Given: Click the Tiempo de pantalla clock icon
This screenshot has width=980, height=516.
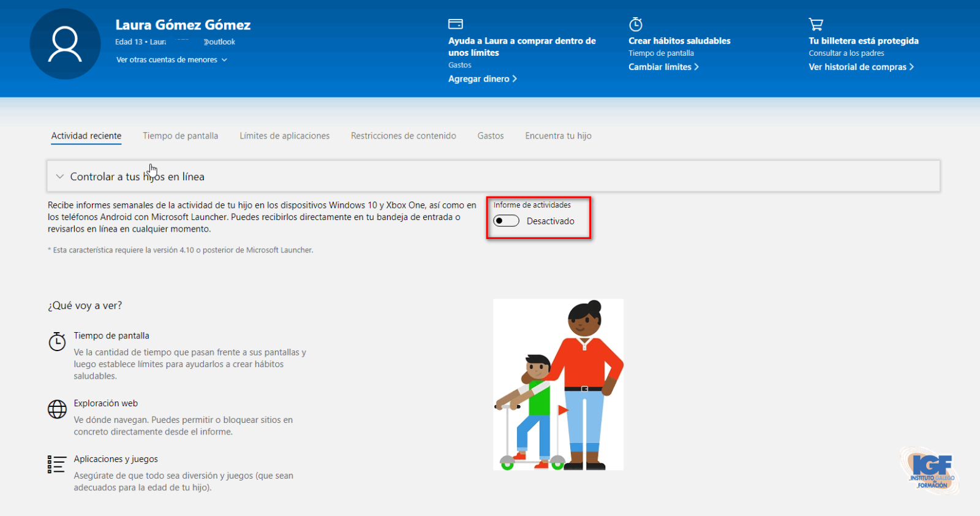Looking at the screenshot, I should tap(57, 341).
